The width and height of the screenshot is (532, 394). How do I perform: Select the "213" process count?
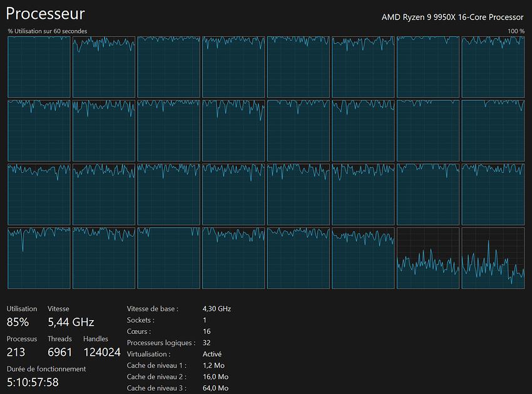coord(16,352)
